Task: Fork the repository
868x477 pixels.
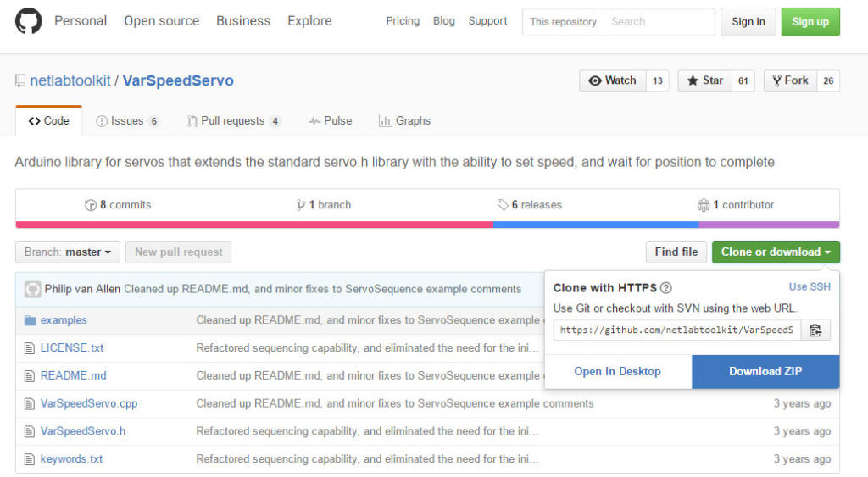Action: [x=788, y=80]
